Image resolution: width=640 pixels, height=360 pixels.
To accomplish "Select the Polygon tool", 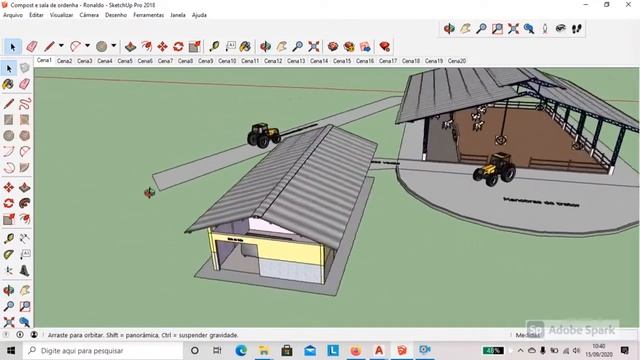I will tap(24, 136).
